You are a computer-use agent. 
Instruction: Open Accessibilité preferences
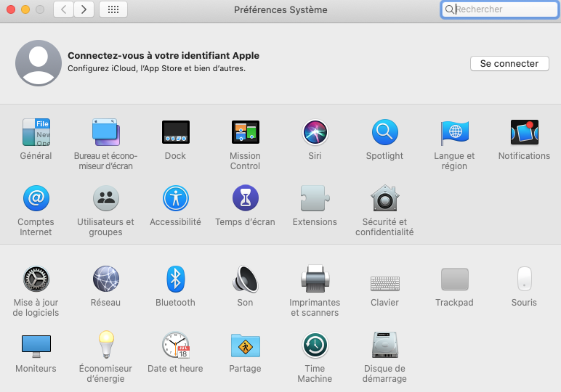[176, 198]
